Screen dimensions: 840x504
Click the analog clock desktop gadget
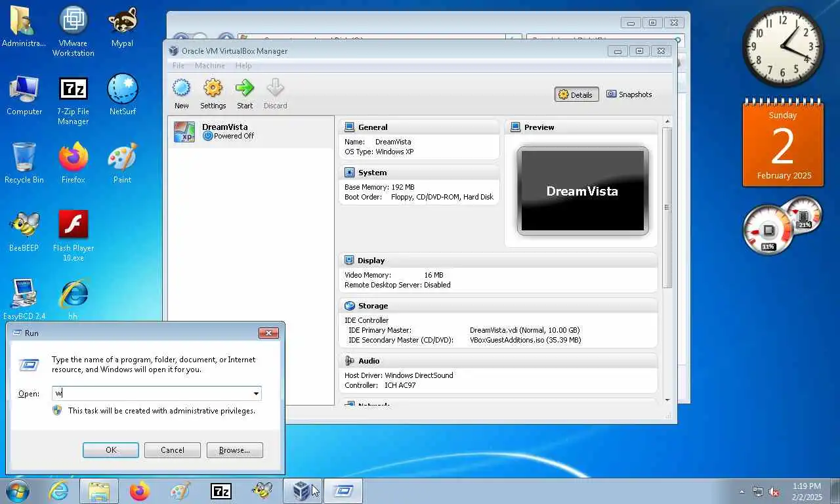tap(783, 47)
